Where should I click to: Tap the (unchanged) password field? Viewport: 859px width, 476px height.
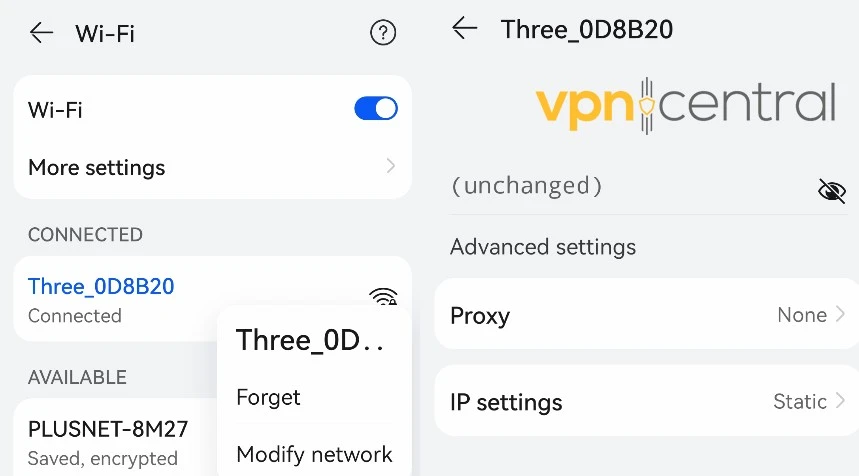630,186
